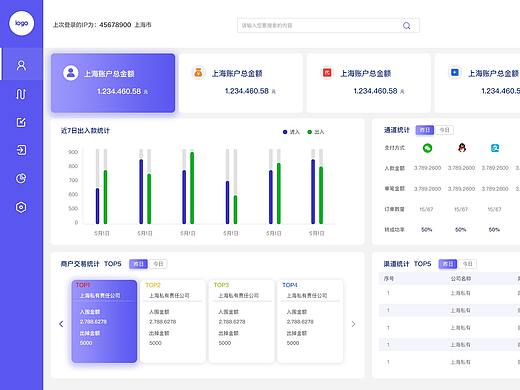Click the orange money bag icon

point(198,72)
